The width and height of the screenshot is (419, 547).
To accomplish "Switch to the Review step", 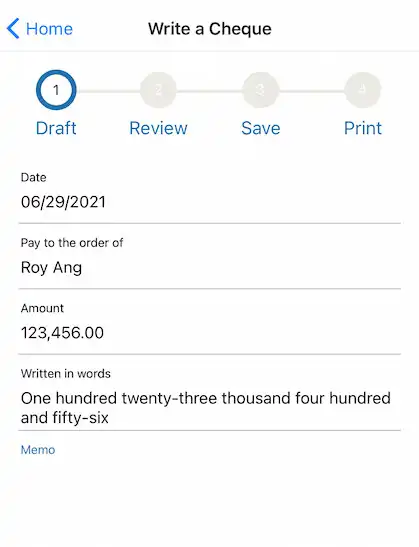I will [x=158, y=128].
